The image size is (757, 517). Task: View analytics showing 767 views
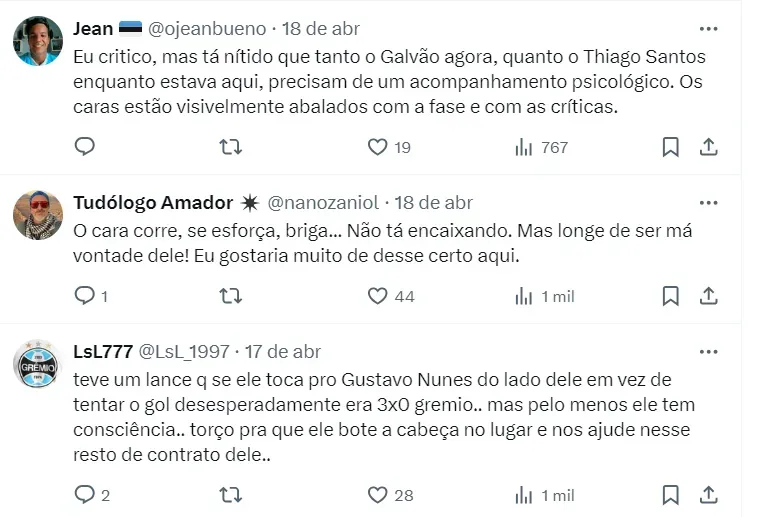540,147
